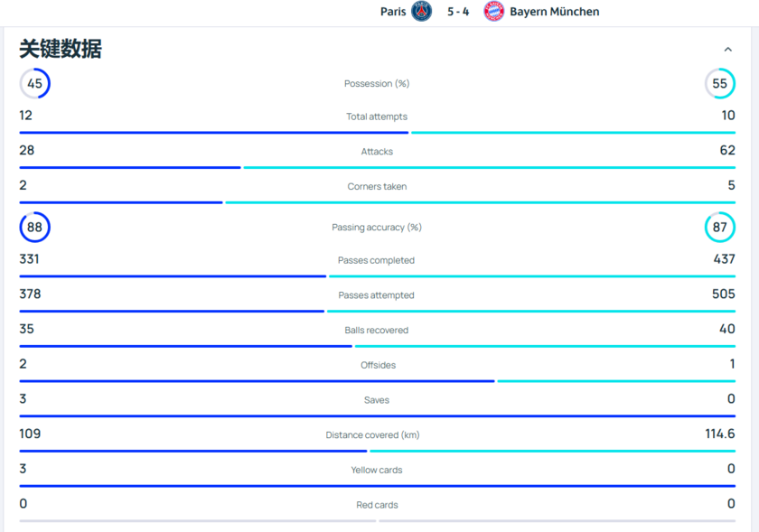Click the Total attempts comparison bar
Screen dimensions: 759x532
pyautogui.click(x=377, y=133)
